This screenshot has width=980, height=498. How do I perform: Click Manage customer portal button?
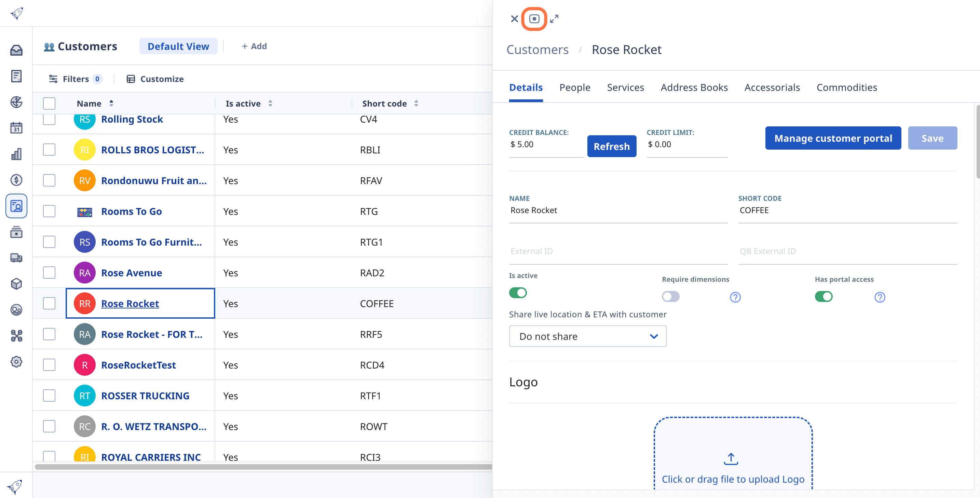click(833, 138)
